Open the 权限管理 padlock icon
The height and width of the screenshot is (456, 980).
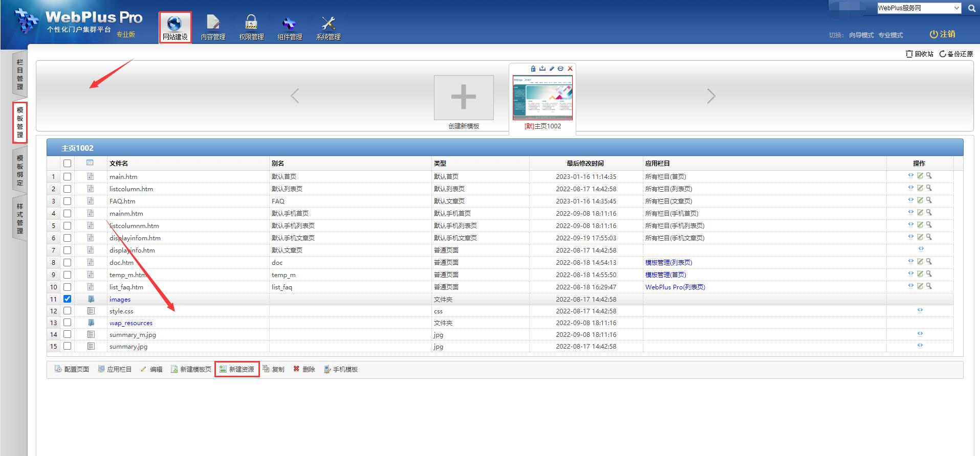251,23
